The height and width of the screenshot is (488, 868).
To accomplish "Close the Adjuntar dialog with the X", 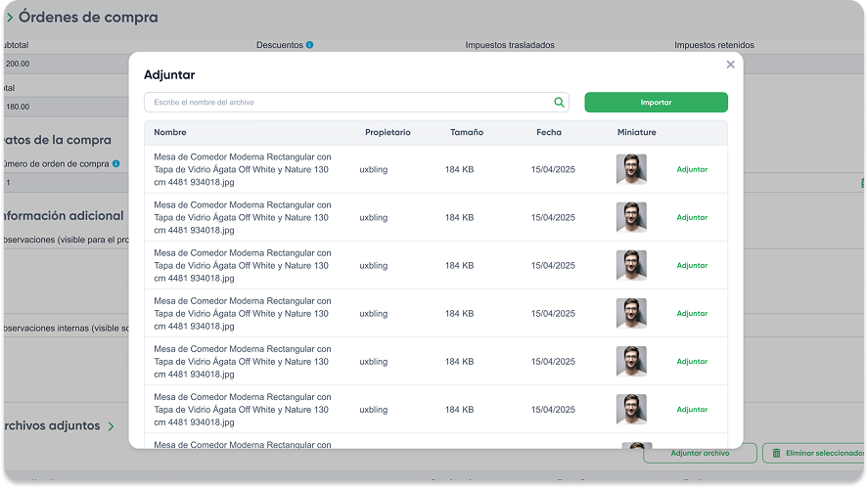I will (x=730, y=65).
